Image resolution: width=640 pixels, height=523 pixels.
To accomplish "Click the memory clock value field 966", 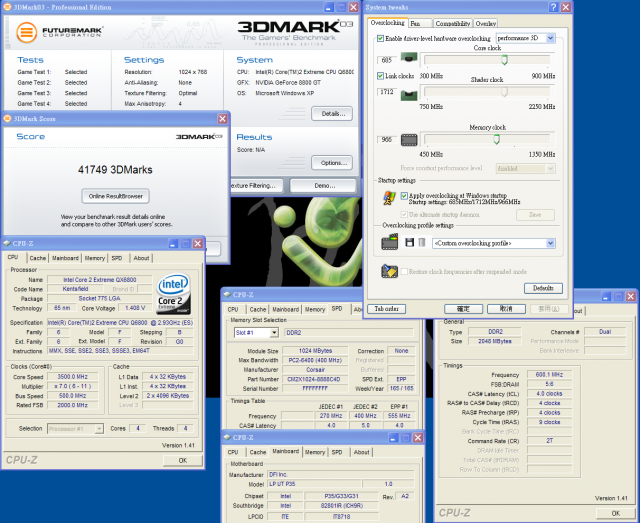I will point(387,140).
